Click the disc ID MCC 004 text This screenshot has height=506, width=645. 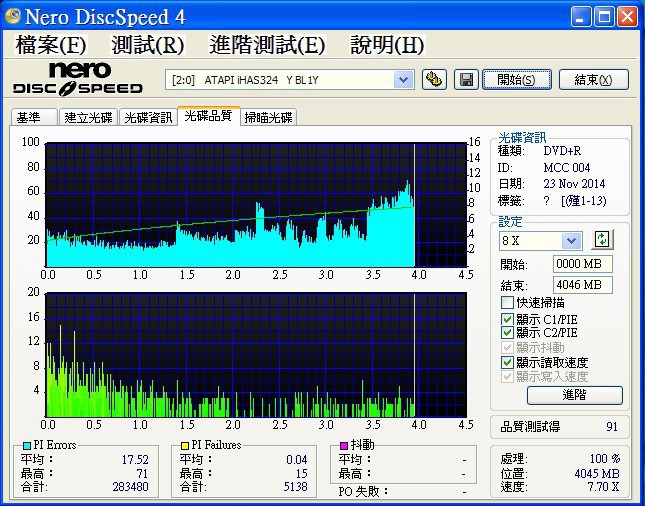click(x=566, y=167)
